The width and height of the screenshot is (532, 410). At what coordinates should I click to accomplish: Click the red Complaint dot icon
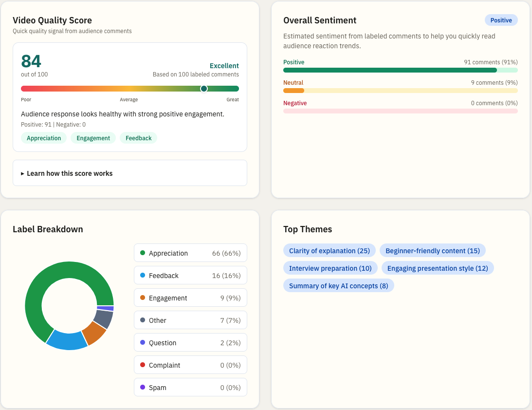(143, 365)
